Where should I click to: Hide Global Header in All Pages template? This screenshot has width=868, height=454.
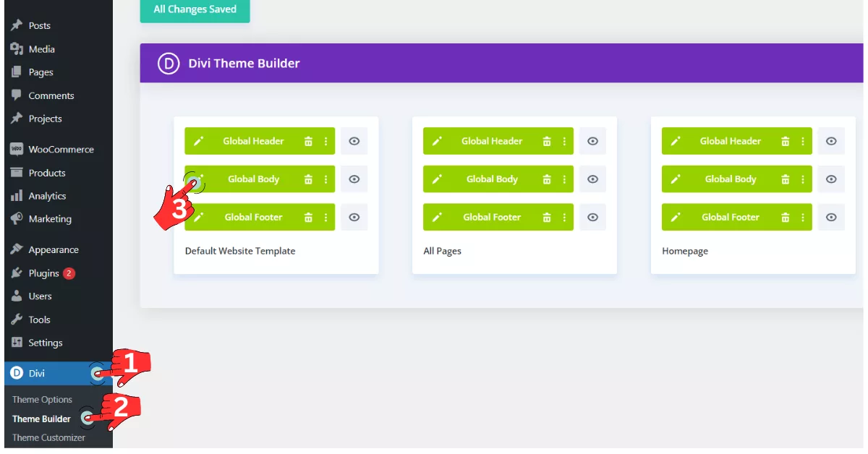click(592, 141)
